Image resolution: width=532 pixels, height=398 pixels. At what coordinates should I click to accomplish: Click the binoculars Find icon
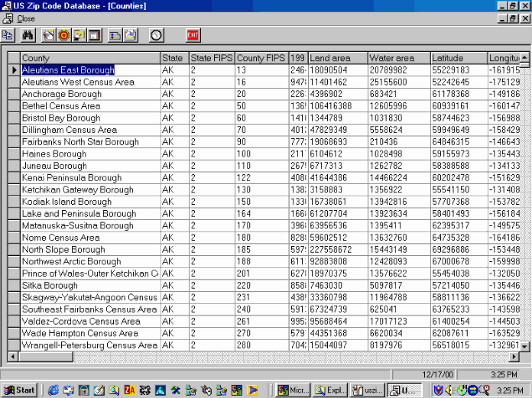pyautogui.click(x=28, y=35)
